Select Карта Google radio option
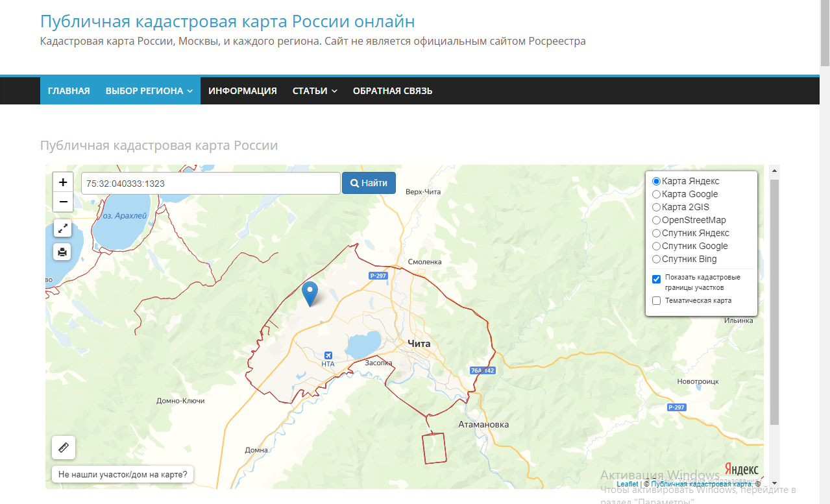 [x=656, y=195]
